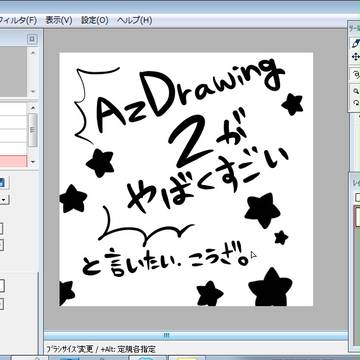
Task: Select the magnifier Zoom tool icon
Action: pos(356,91)
